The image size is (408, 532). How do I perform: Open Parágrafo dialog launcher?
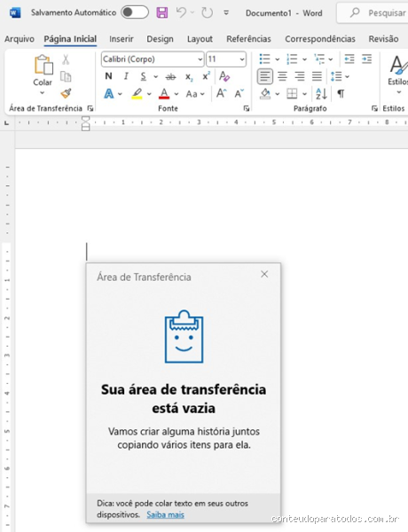point(374,108)
